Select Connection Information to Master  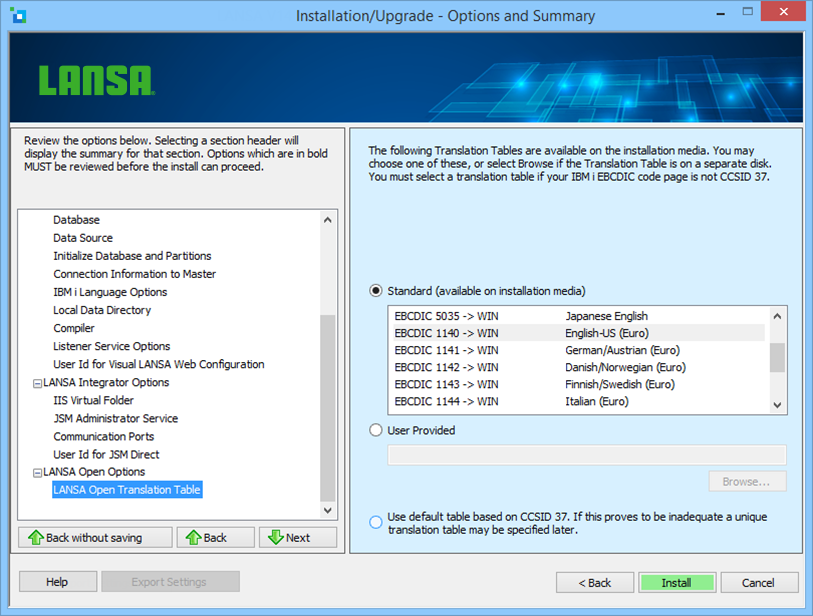coord(134,274)
